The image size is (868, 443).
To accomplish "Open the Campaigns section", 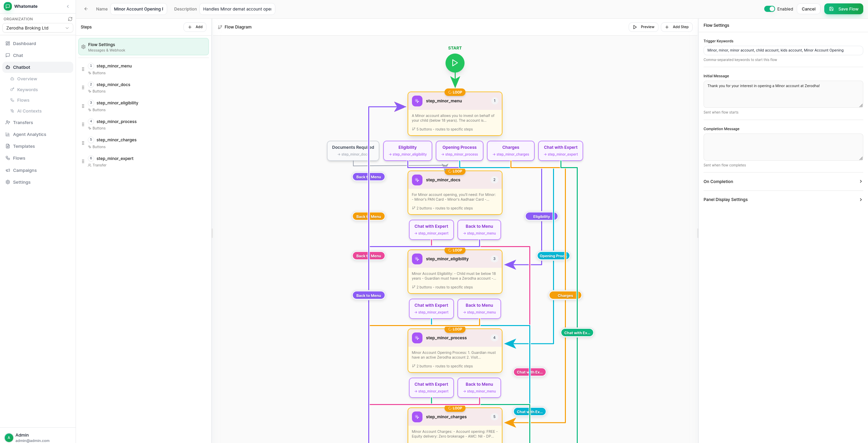I will coord(25,170).
